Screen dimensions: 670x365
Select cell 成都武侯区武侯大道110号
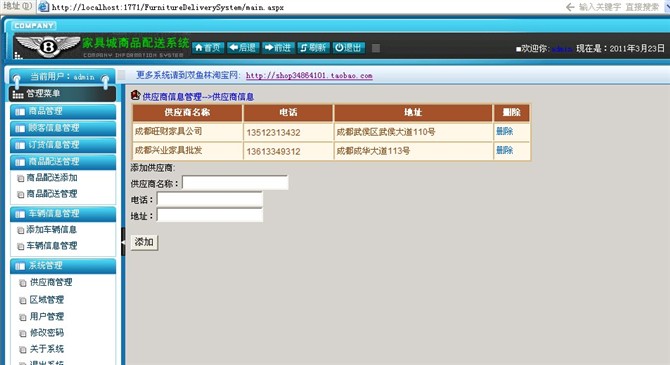click(413, 132)
